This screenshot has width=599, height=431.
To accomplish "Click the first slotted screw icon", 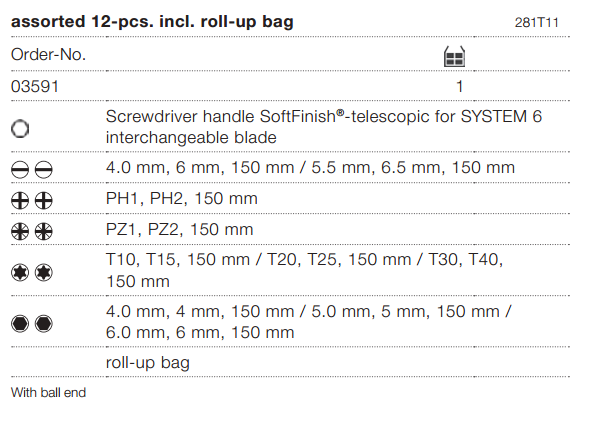I will [x=20, y=170].
